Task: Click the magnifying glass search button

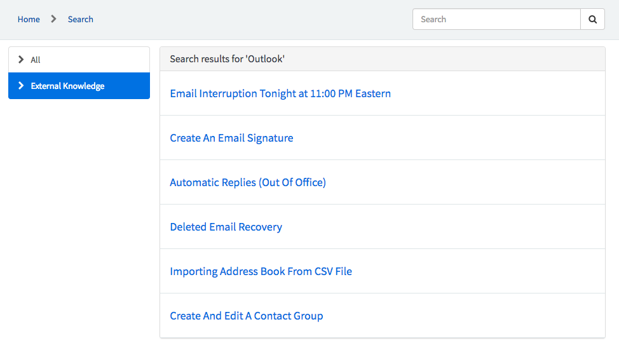Action: (592, 19)
